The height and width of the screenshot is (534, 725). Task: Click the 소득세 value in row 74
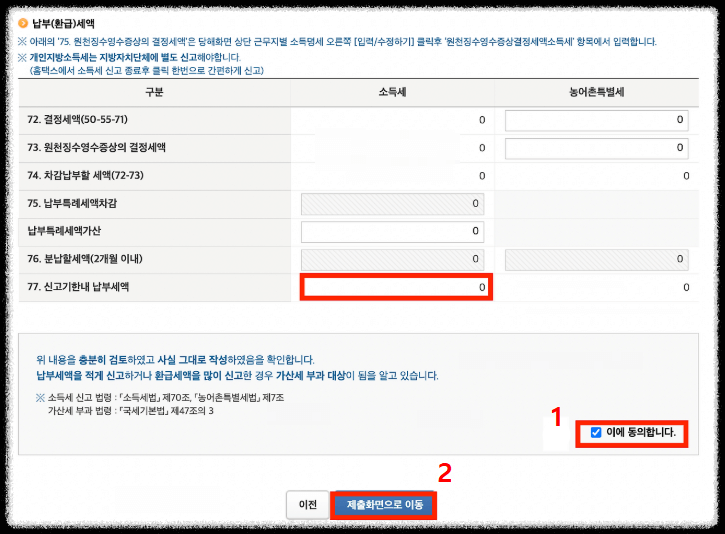click(482, 176)
